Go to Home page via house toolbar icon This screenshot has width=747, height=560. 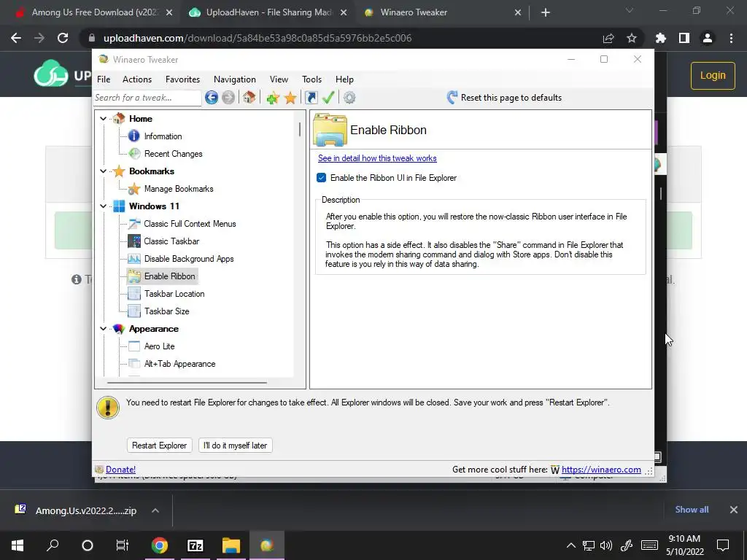249,98
